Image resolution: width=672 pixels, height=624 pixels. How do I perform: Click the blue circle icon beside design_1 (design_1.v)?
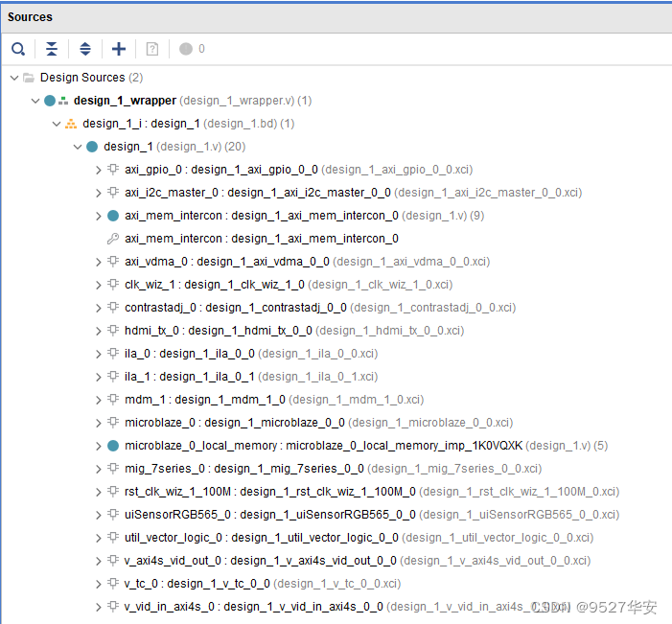(92, 147)
